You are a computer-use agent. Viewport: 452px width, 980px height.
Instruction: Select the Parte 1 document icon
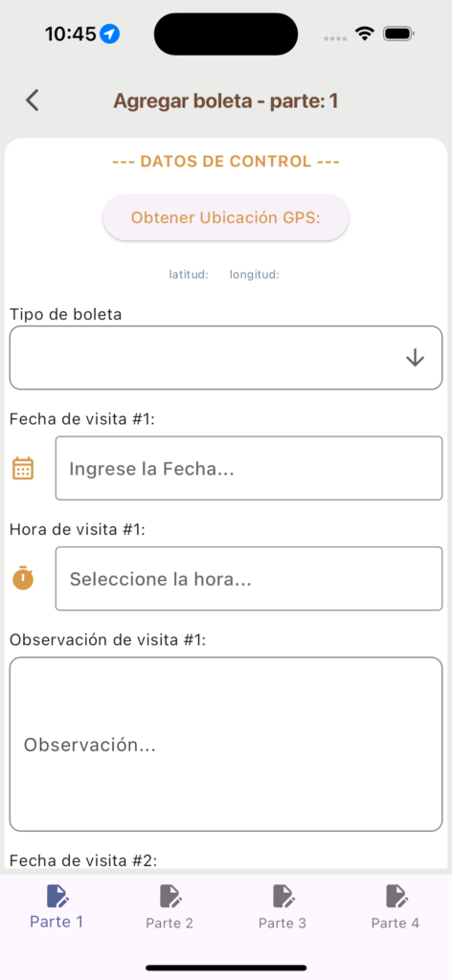coord(57,896)
